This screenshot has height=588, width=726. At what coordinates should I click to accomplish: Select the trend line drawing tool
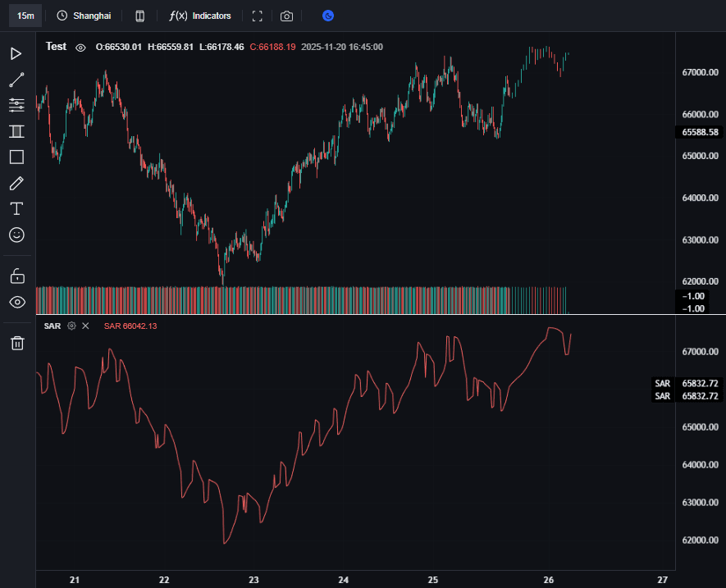tap(16, 80)
